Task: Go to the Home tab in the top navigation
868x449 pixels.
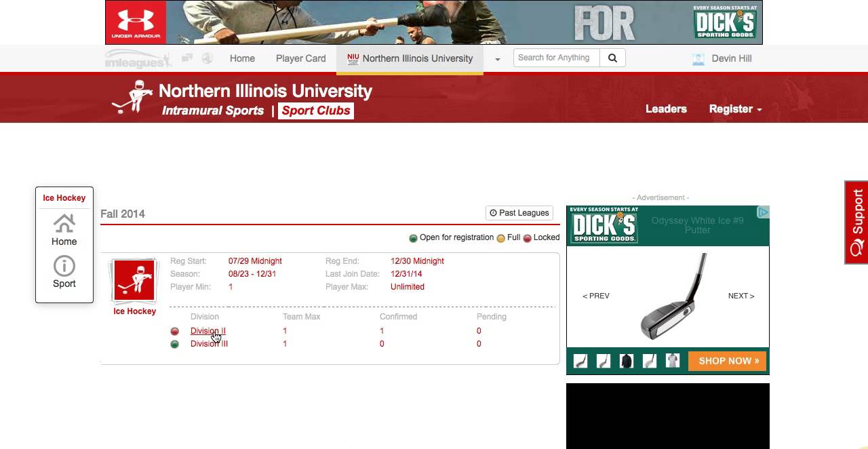Action: point(242,58)
